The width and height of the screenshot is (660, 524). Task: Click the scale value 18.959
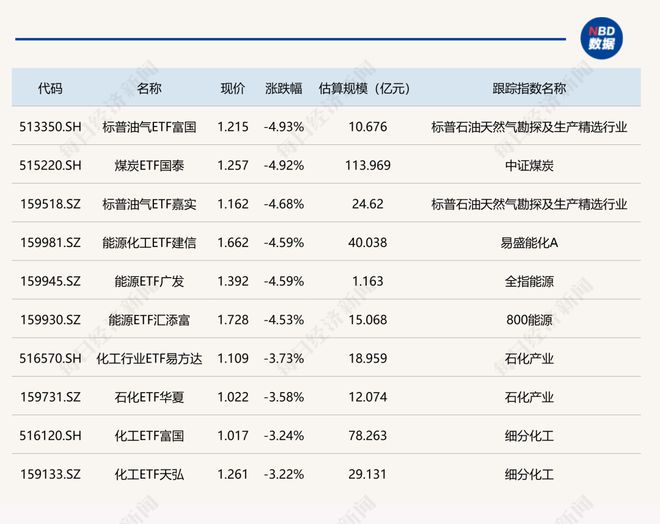pos(367,359)
